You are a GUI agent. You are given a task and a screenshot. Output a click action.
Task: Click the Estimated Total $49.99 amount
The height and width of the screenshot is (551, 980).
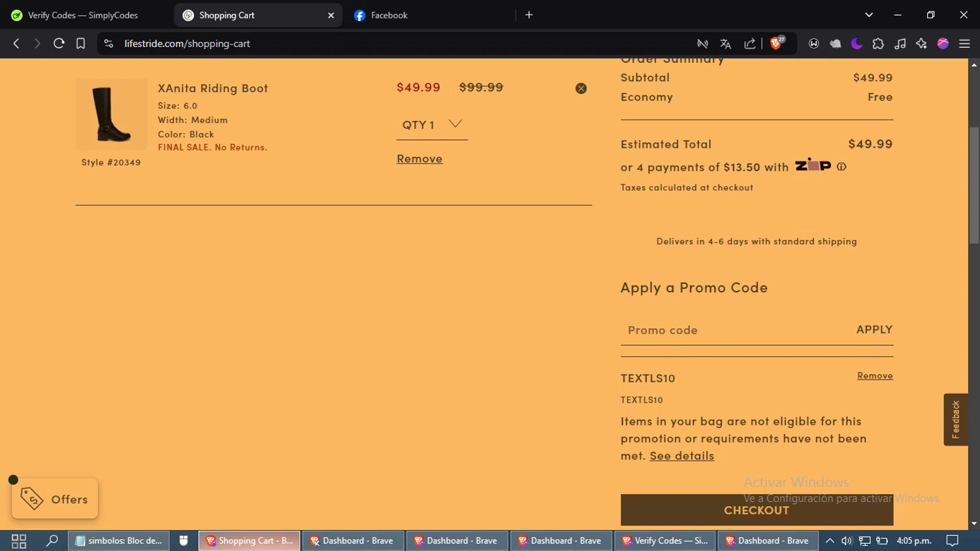870,144
